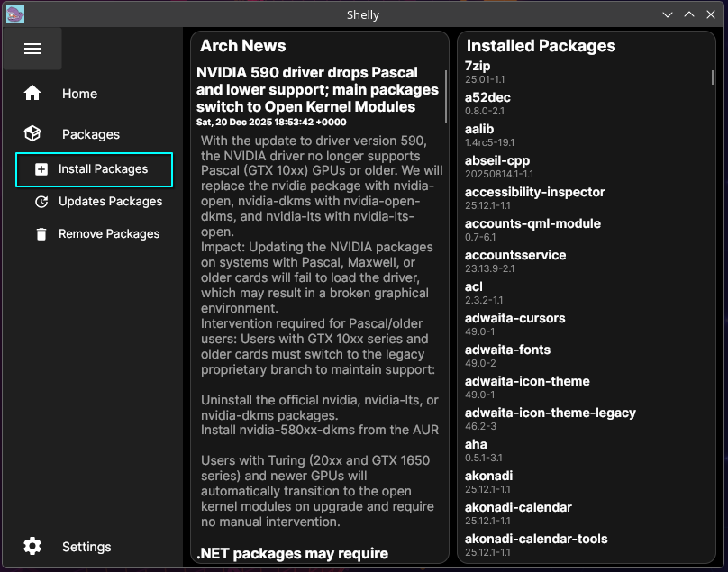Click the Settings gear icon
The width and height of the screenshot is (728, 572).
[x=32, y=547]
